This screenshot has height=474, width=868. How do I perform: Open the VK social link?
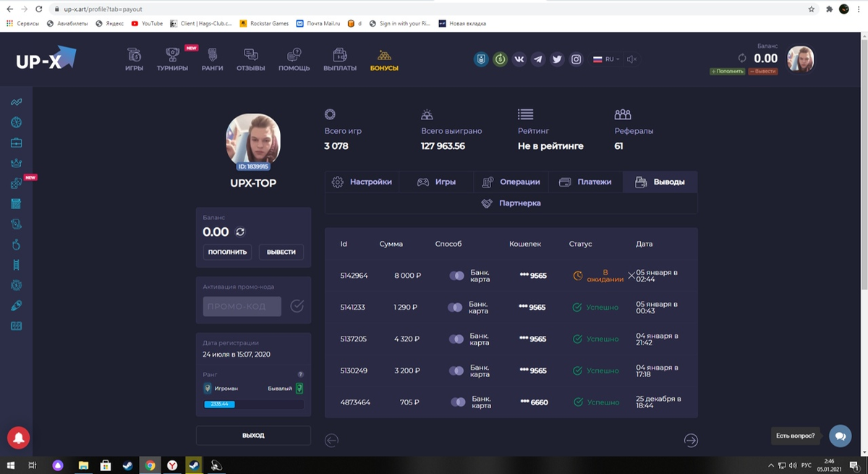click(x=519, y=59)
